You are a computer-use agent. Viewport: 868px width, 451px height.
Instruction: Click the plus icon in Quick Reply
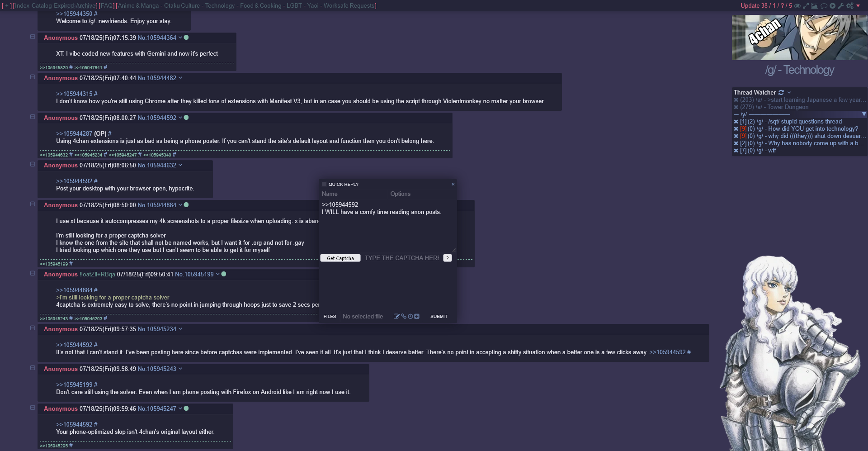click(x=417, y=317)
